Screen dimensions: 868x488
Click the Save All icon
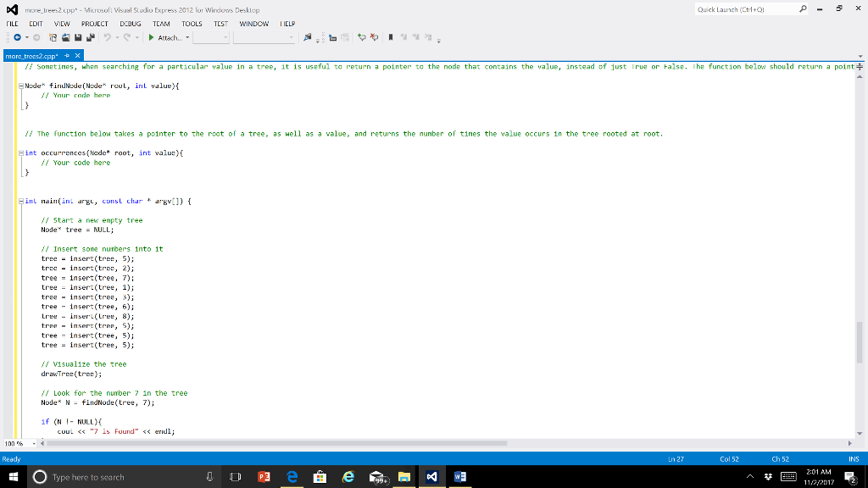(x=91, y=37)
